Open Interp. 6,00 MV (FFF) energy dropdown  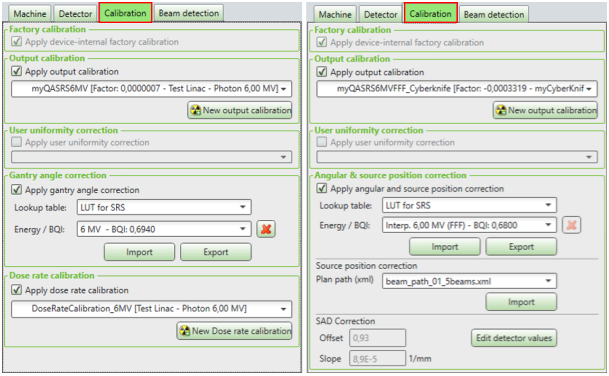coord(469,225)
